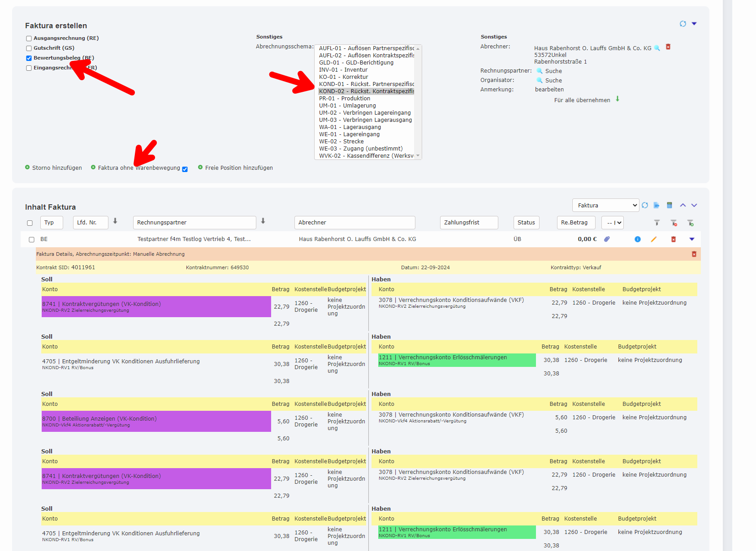Click the remove filter funnel icon
Screen dimensions: 756x551
[x=674, y=223]
